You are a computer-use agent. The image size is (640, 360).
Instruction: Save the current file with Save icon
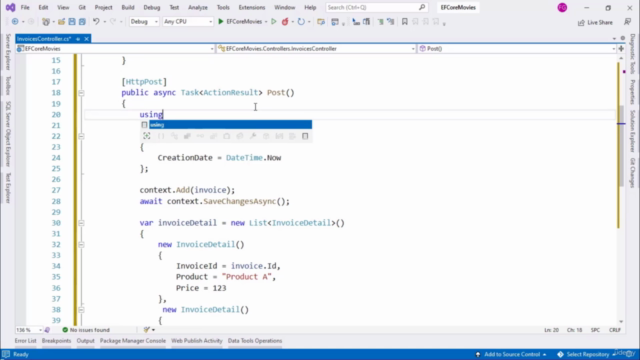72,22
